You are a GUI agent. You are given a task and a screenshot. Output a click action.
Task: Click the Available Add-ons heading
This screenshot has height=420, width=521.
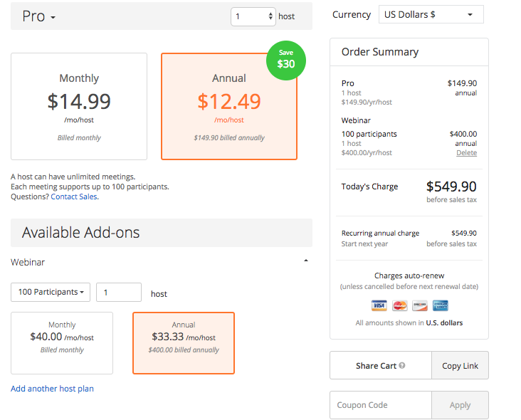click(80, 233)
